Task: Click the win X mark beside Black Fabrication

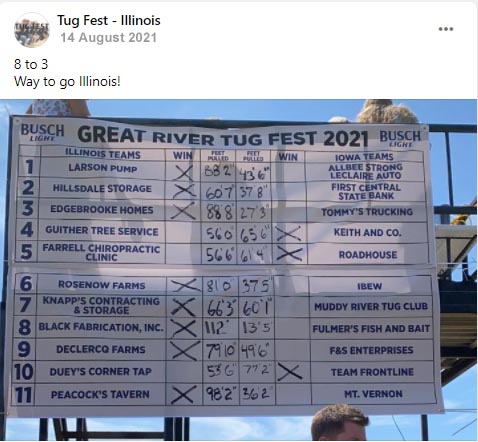Action: (183, 328)
